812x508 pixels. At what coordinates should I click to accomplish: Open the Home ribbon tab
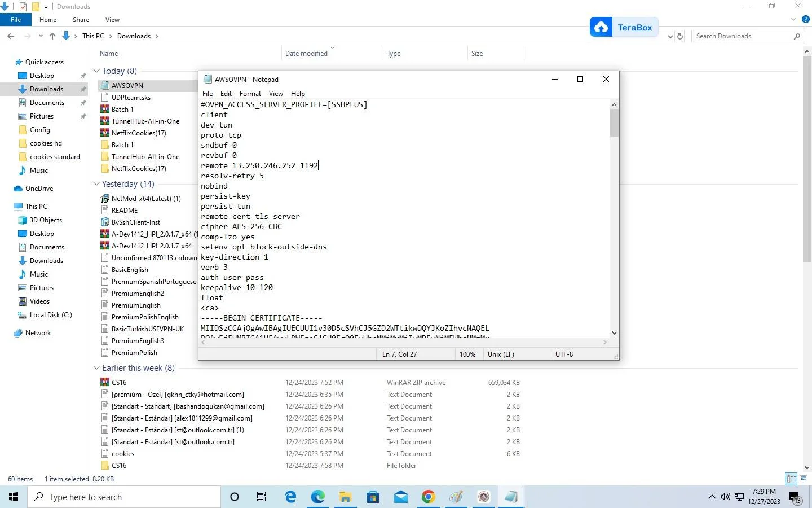click(48, 20)
